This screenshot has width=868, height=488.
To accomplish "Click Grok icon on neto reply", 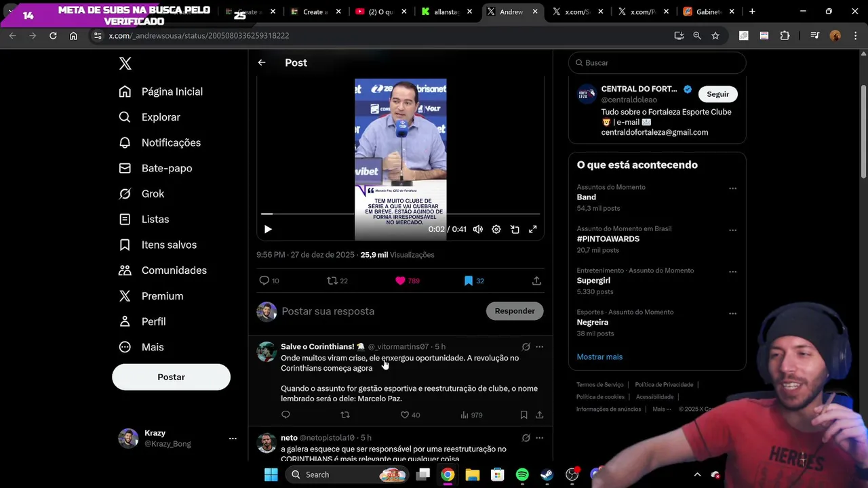I will coord(526,438).
